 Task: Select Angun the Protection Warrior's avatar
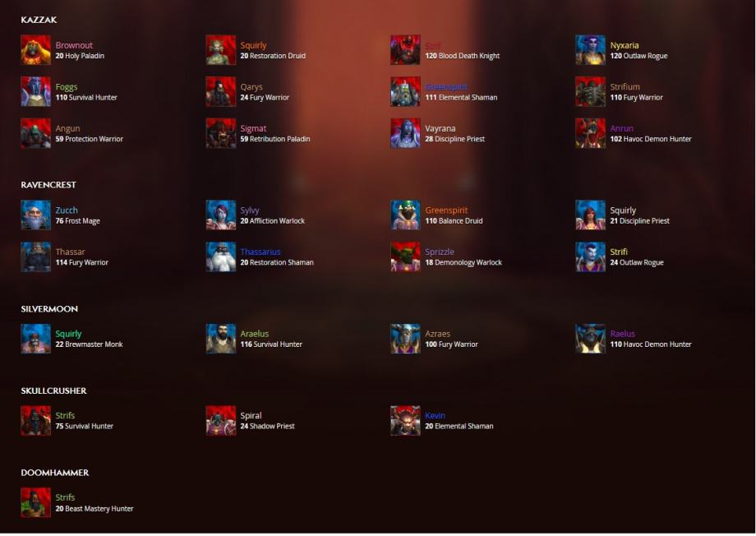point(35,133)
